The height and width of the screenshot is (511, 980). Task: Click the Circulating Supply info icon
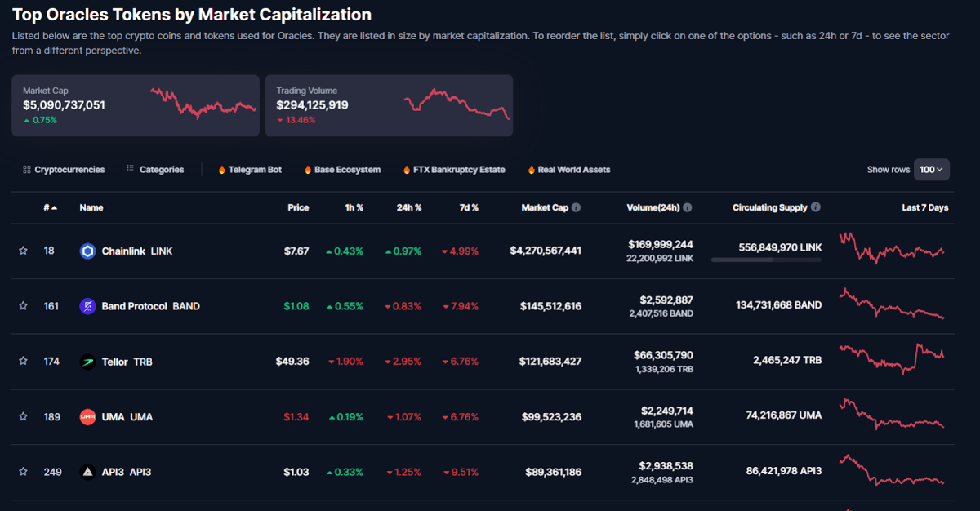tap(816, 207)
